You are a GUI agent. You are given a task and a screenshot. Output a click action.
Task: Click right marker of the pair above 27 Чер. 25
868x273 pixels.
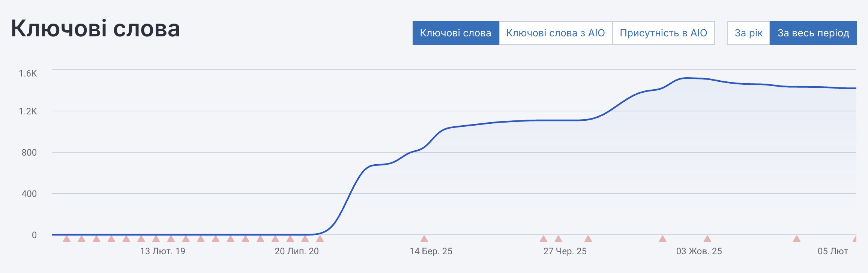tap(559, 239)
